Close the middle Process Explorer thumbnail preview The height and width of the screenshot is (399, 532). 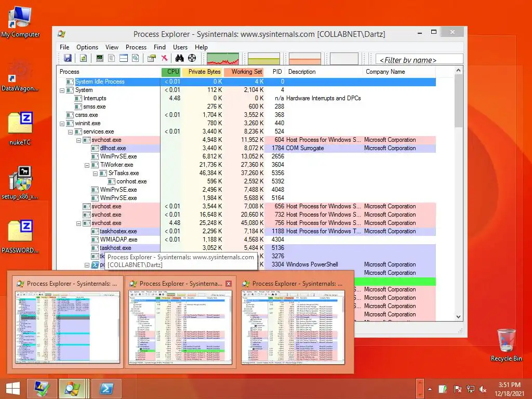coord(229,284)
